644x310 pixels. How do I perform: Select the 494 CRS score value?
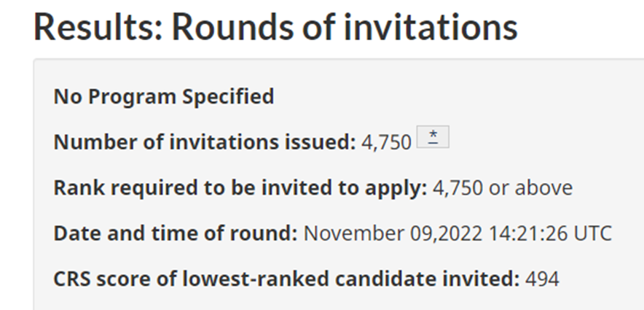[543, 279]
